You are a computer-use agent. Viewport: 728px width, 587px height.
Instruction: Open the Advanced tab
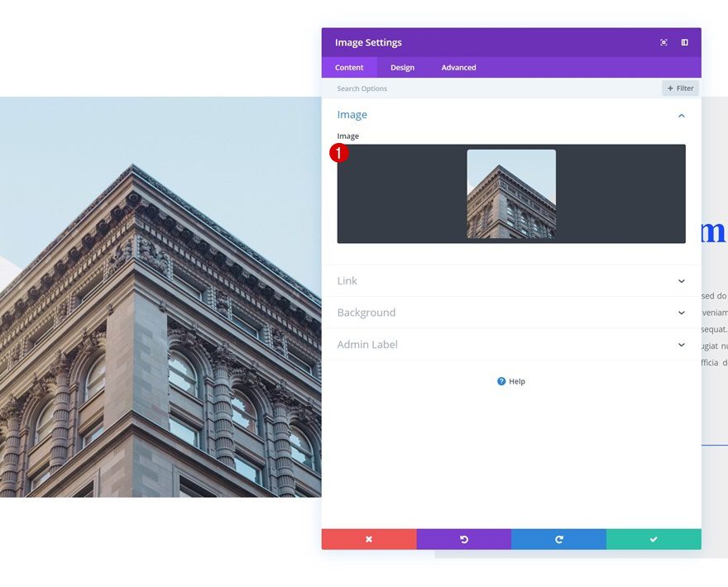tap(458, 67)
